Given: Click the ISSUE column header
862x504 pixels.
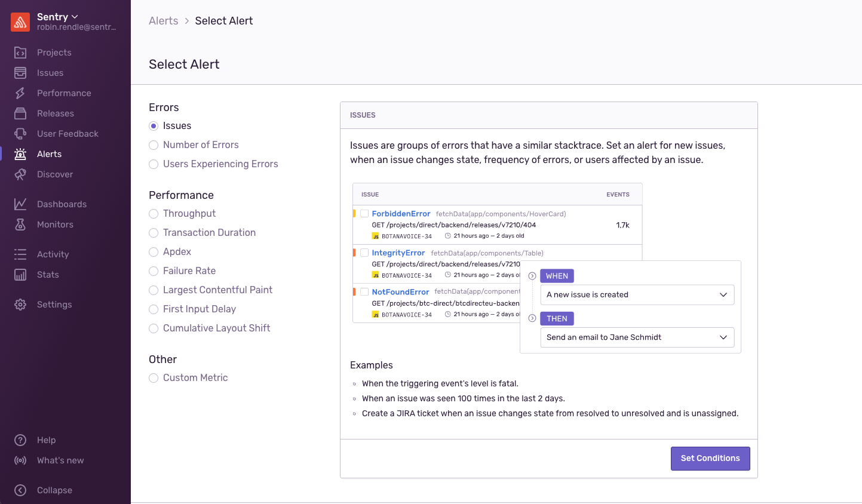Looking at the screenshot, I should [x=370, y=195].
